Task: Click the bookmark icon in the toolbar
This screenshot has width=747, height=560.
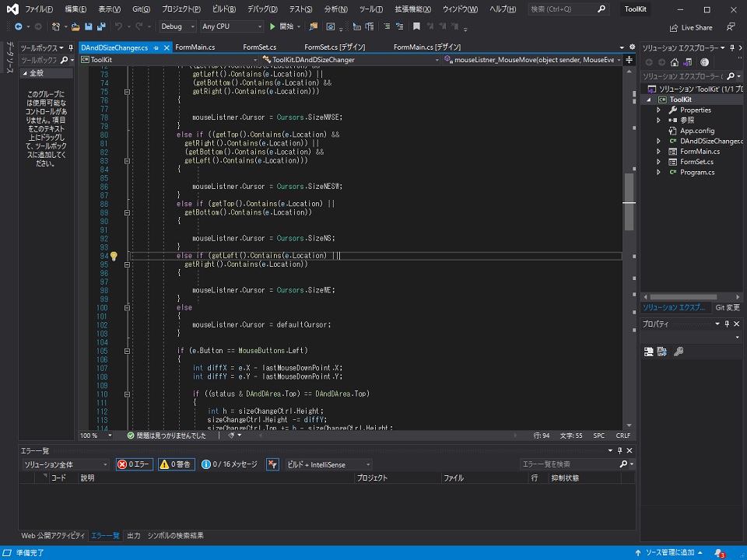Action: (416, 26)
